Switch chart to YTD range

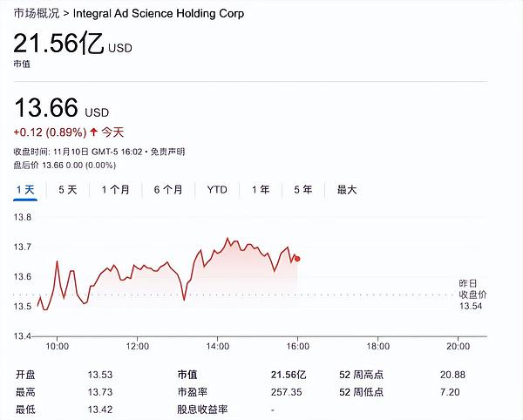tap(217, 189)
